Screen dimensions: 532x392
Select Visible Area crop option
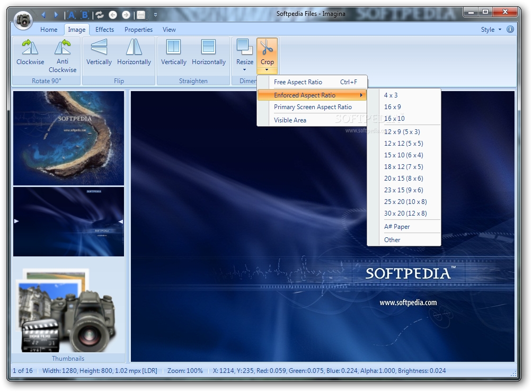point(312,120)
